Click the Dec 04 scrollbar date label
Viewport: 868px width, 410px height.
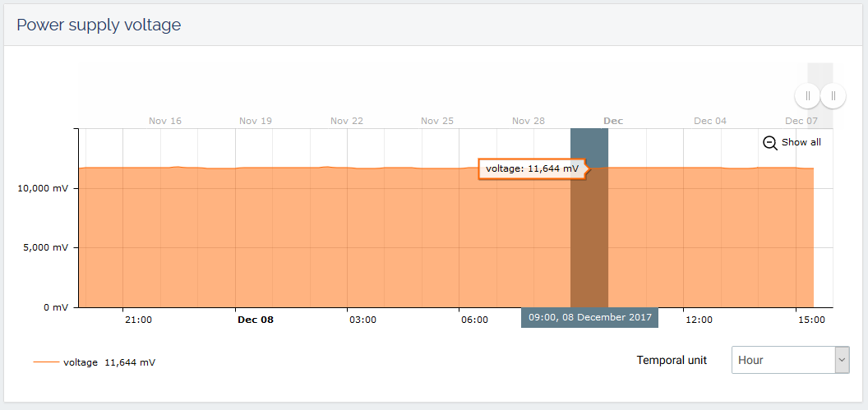tap(710, 121)
